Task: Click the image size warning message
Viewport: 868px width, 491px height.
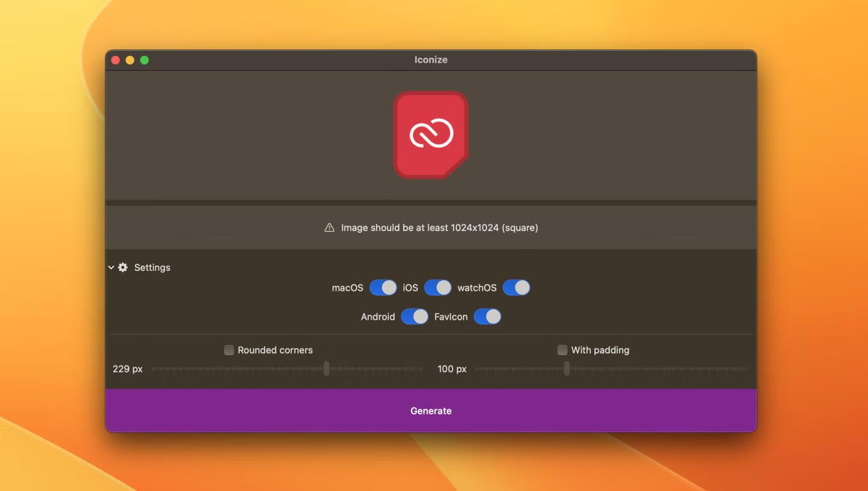Action: pyautogui.click(x=439, y=227)
